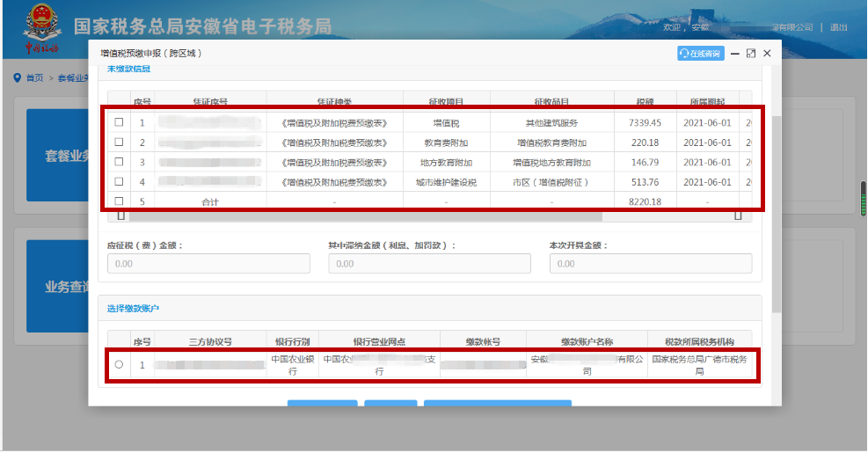This screenshot has width=868, height=453.
Task: Click 城市维护建设税 cell
Action: pos(446,182)
